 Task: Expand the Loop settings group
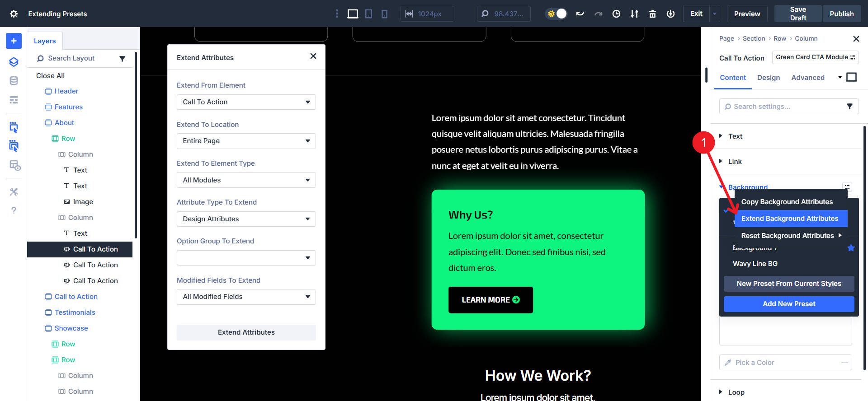point(736,392)
